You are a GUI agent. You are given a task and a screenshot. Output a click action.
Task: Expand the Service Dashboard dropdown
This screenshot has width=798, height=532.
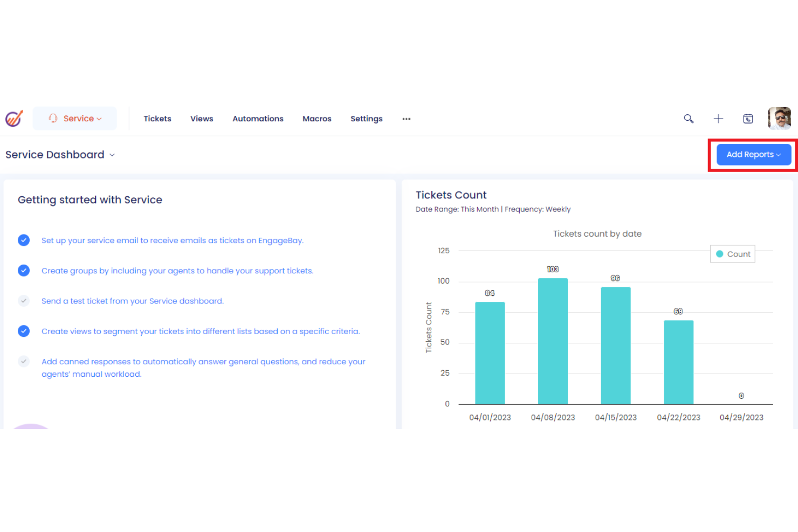coord(112,155)
